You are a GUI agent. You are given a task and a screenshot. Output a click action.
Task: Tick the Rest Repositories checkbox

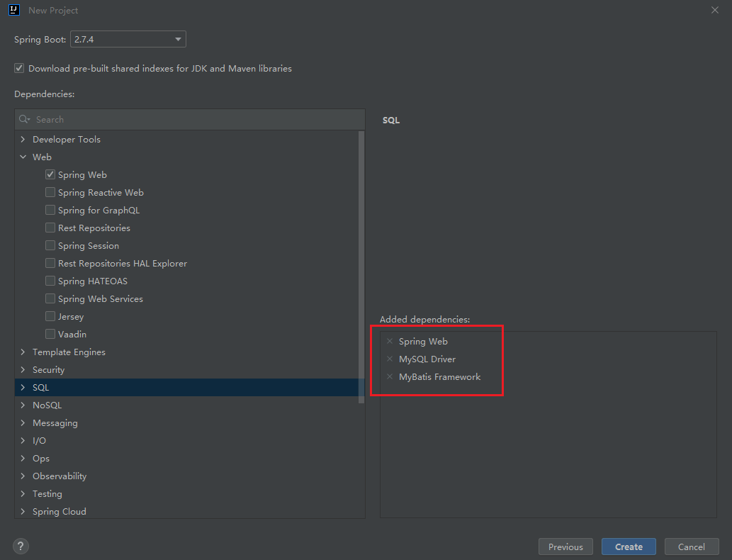point(50,228)
